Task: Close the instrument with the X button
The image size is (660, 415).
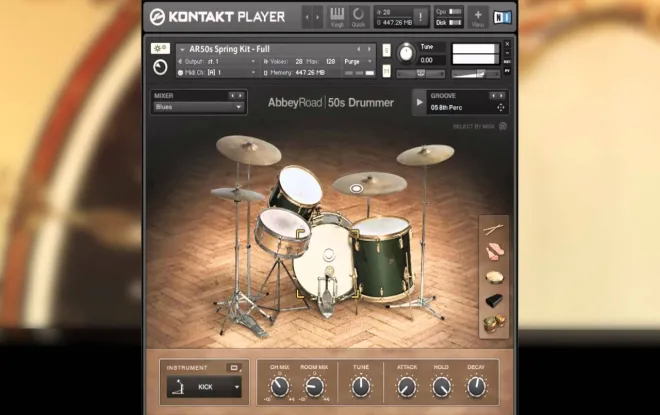Action: [x=507, y=44]
